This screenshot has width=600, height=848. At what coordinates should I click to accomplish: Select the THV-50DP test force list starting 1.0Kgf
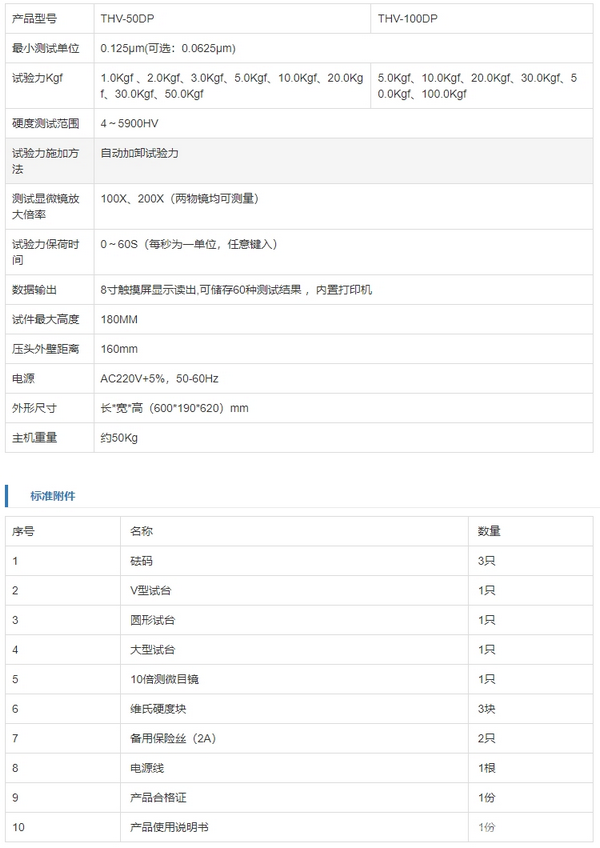coord(232,85)
